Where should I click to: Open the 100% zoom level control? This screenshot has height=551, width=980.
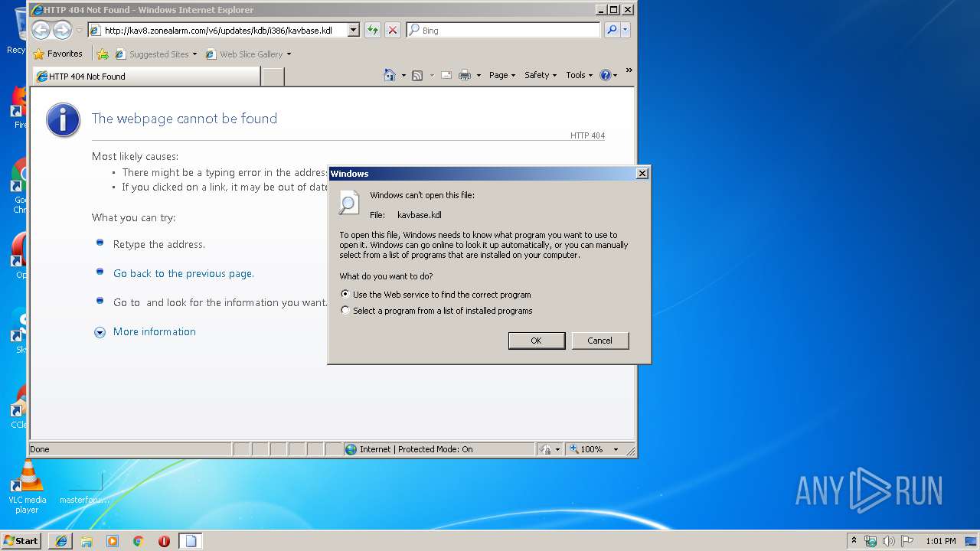pos(594,449)
